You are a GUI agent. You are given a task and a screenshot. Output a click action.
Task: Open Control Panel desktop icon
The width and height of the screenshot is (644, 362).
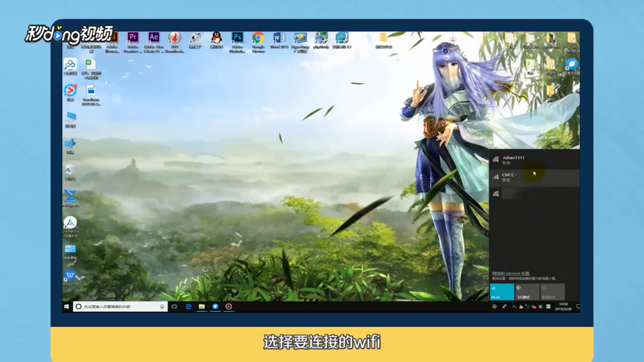pos(70,251)
